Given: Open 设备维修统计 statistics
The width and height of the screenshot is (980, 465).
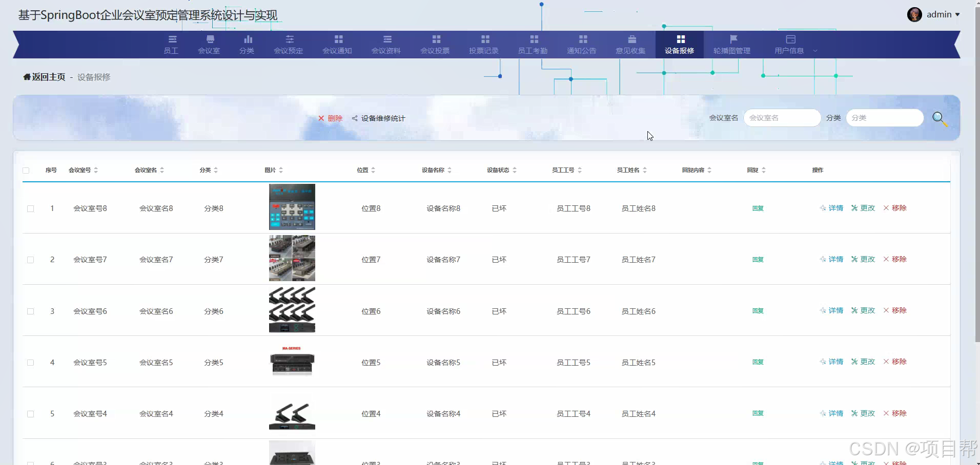Looking at the screenshot, I should (x=378, y=118).
